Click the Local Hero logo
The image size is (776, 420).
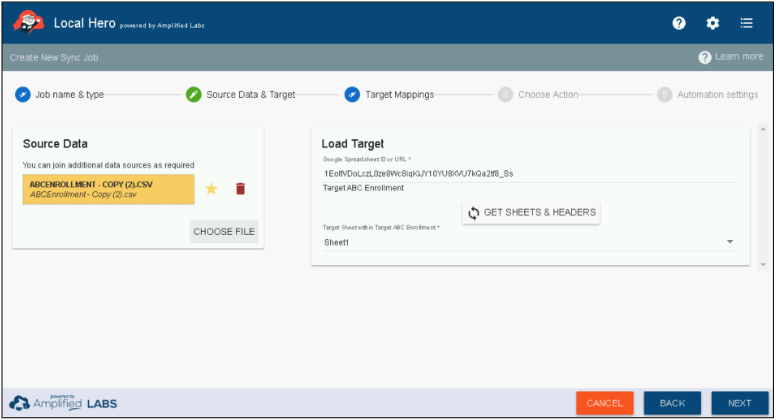(x=28, y=23)
